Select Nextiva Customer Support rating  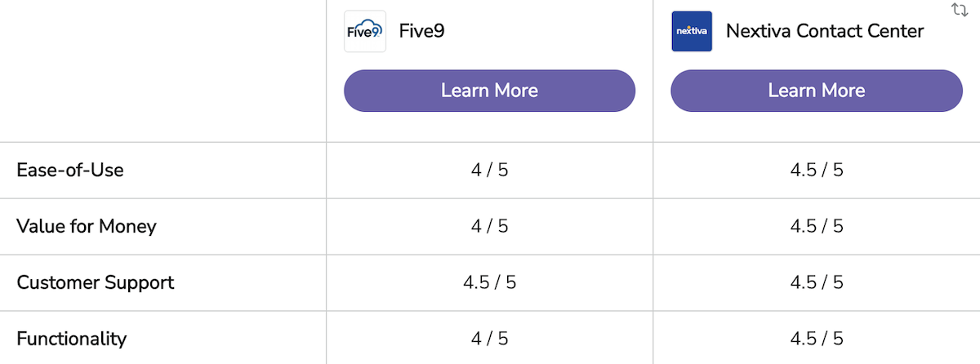[817, 282]
